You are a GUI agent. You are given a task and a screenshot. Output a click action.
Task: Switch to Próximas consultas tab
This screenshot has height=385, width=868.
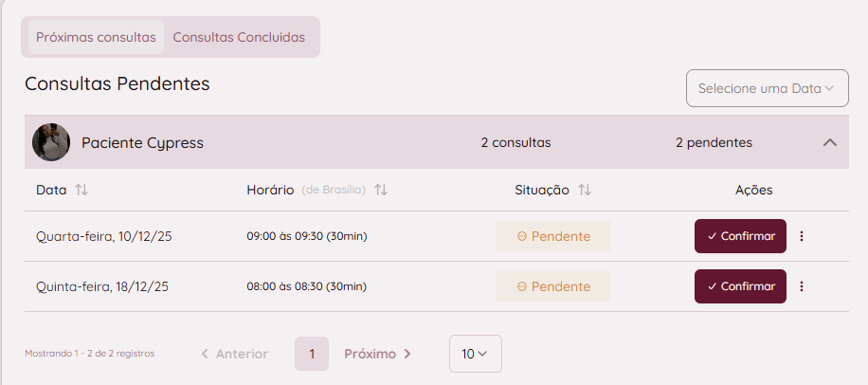click(x=96, y=37)
